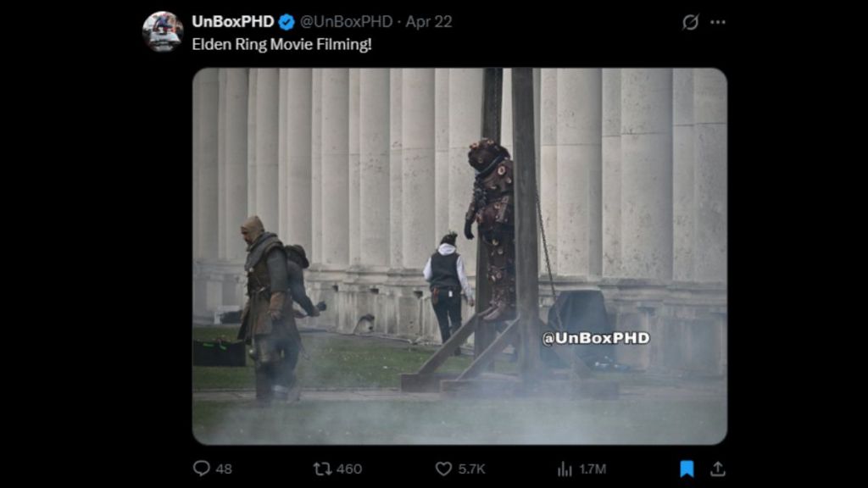This screenshot has width=868, height=488.
Task: Click the UnBoxPHD display name
Action: (x=232, y=21)
